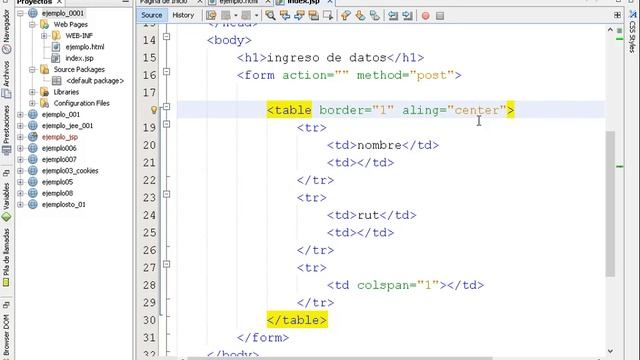Stop macro recording square icon
The width and height of the screenshot is (640, 360).
(x=440, y=16)
